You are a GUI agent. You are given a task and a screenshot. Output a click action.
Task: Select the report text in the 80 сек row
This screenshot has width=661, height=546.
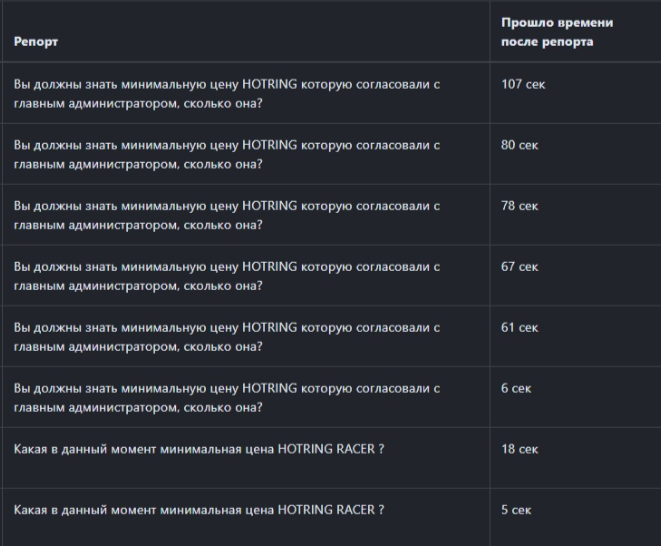pyautogui.click(x=226, y=154)
